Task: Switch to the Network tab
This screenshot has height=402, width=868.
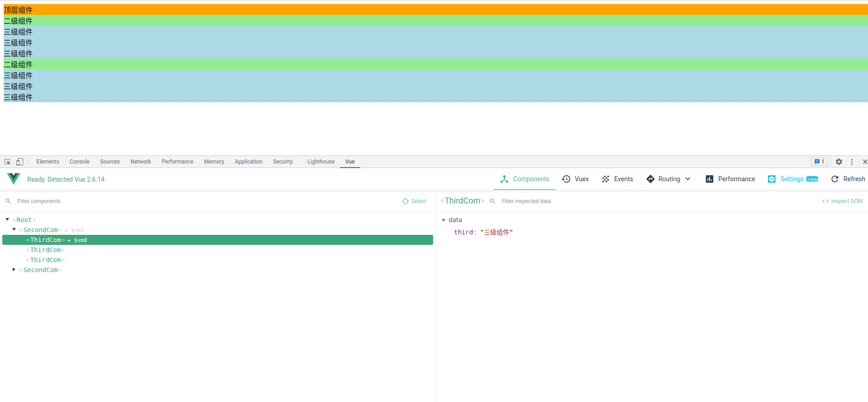Action: (x=141, y=162)
